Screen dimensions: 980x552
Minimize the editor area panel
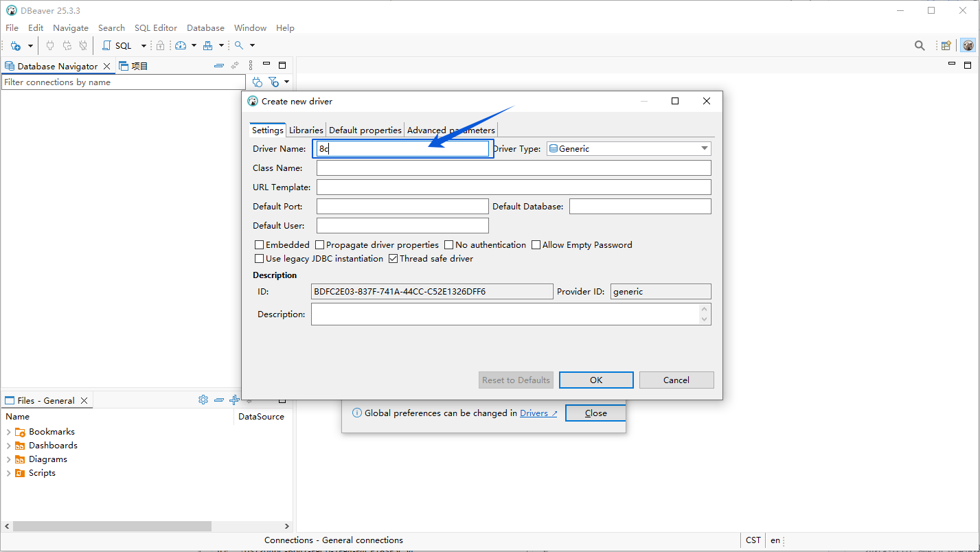pyautogui.click(x=952, y=64)
